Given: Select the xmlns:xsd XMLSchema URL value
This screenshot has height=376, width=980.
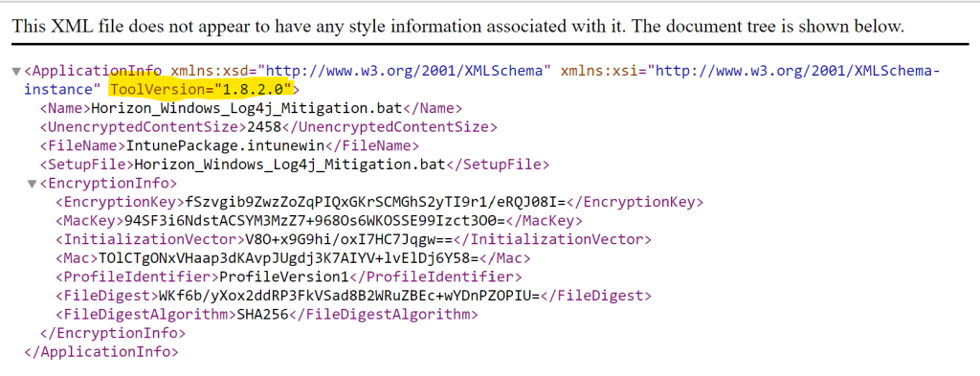Looking at the screenshot, I should point(405,71).
